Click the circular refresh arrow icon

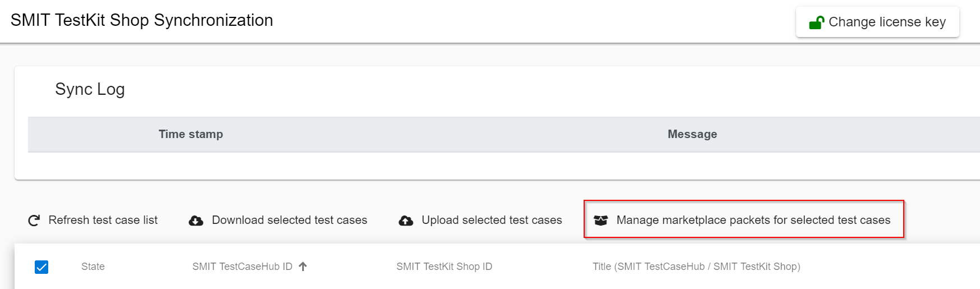point(34,221)
